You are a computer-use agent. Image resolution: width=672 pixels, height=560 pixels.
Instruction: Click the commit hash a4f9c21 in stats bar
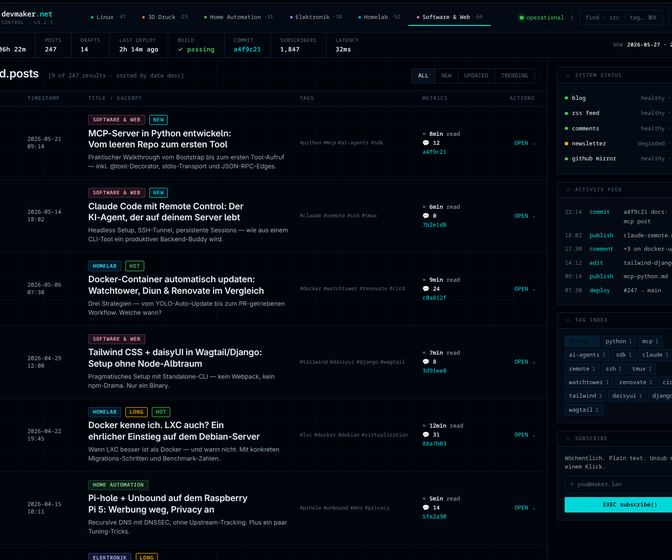247,49
